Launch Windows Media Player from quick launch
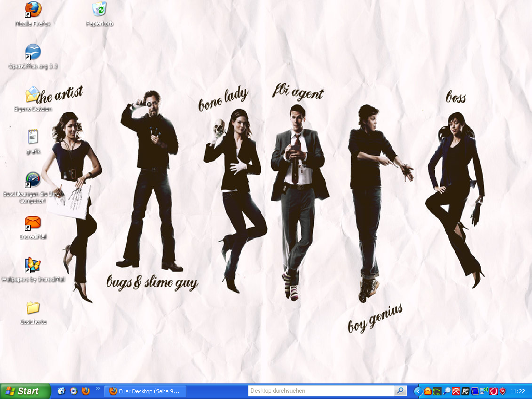Image resolution: width=532 pixels, height=399 pixels. 74,391
